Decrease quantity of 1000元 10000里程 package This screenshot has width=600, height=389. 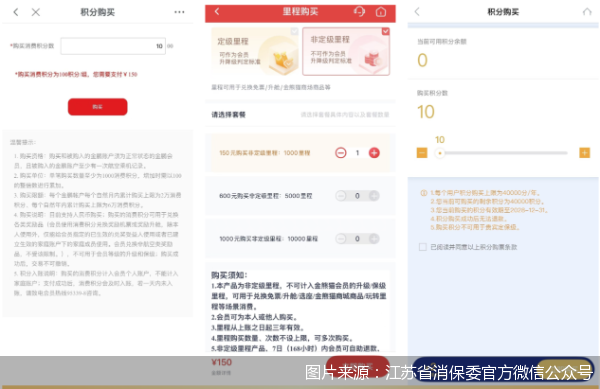coord(341,239)
